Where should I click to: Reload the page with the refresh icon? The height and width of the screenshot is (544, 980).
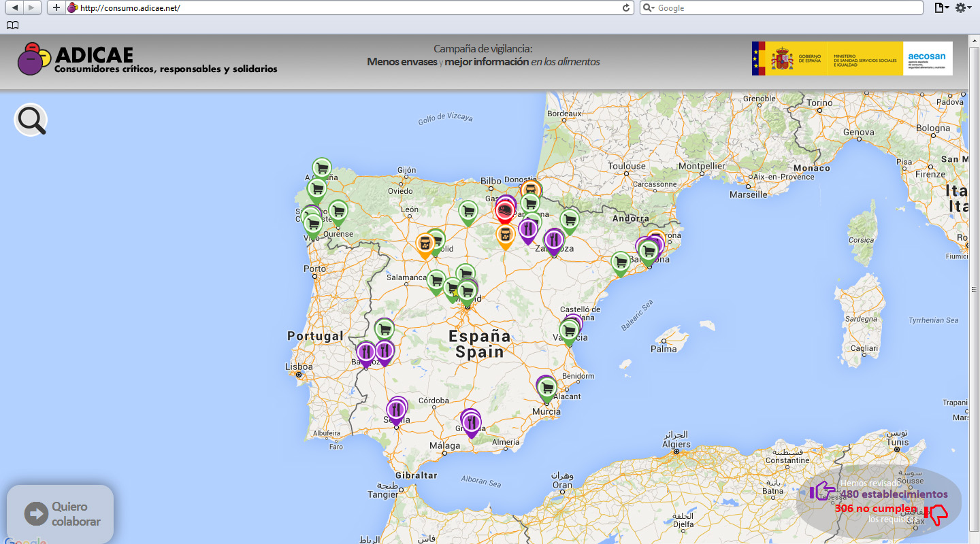click(x=627, y=7)
